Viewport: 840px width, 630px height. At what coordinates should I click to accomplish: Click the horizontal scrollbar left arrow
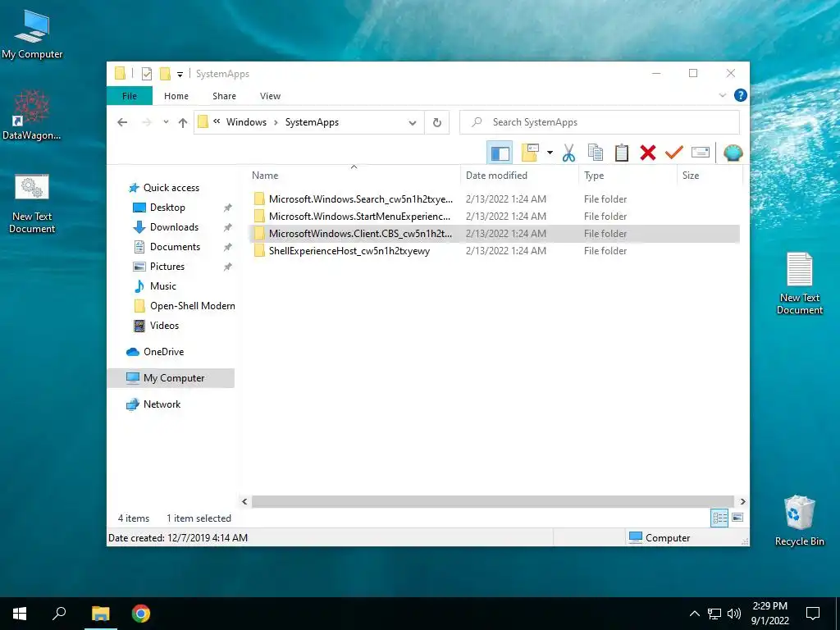coord(244,501)
